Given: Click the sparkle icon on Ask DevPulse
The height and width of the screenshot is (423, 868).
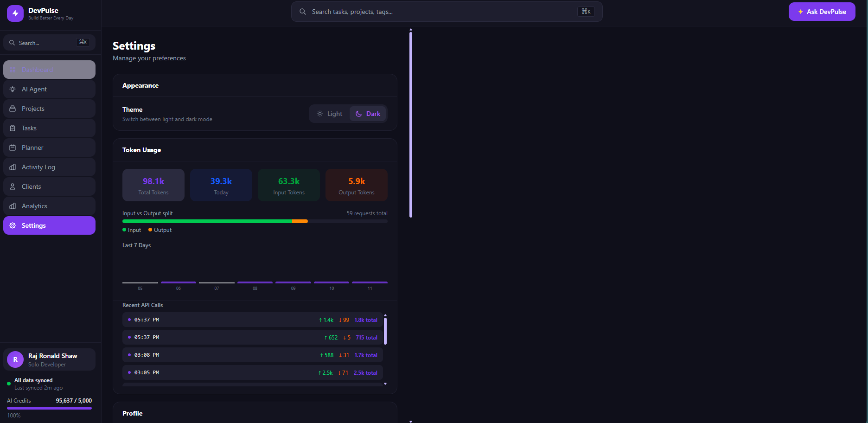Looking at the screenshot, I should click(801, 12).
